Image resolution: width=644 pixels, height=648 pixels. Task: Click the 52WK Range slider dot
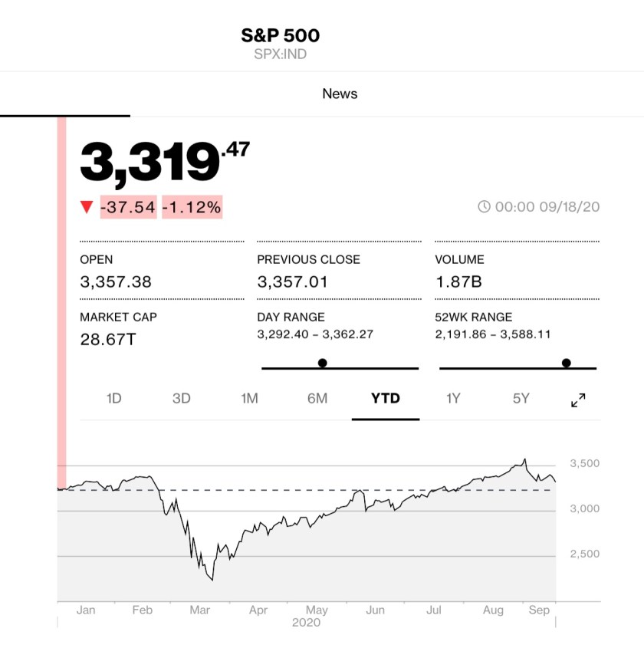(x=567, y=363)
